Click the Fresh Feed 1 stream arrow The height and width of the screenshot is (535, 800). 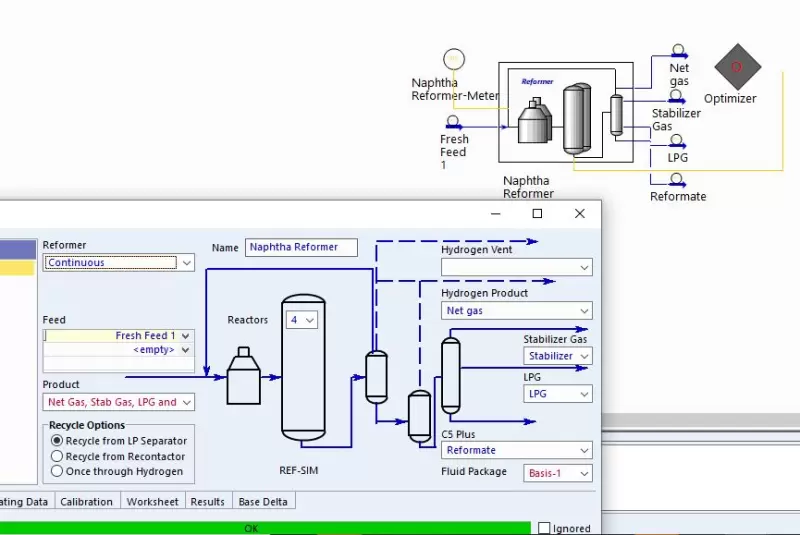click(x=455, y=124)
